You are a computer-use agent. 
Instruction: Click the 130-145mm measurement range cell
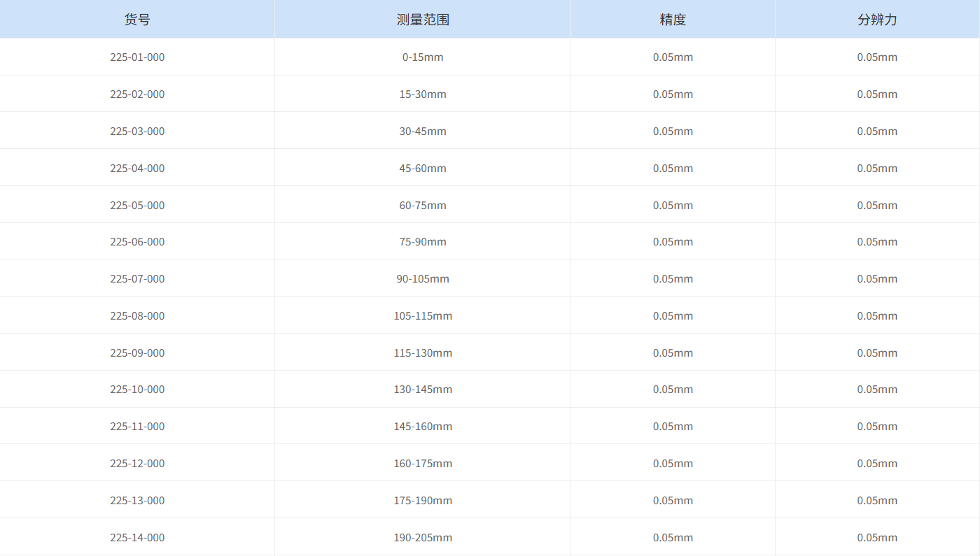tap(423, 389)
